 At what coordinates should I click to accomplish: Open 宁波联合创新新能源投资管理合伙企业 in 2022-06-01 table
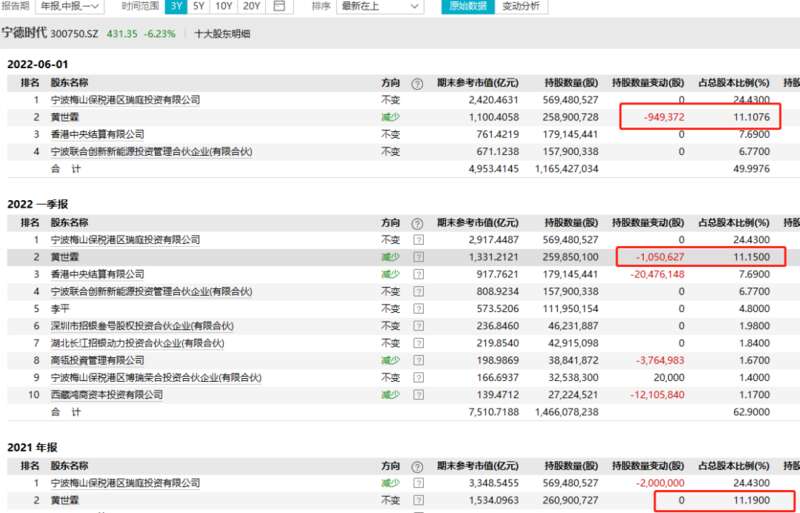[x=152, y=152]
